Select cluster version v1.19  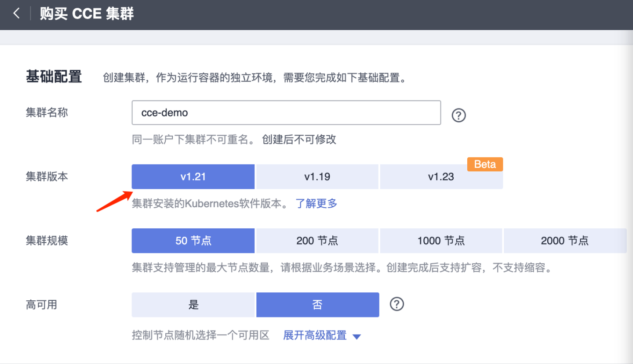pos(317,177)
